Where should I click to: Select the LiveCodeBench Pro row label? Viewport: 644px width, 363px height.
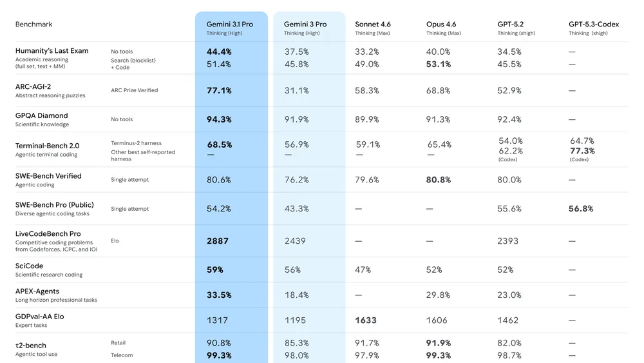(x=48, y=234)
